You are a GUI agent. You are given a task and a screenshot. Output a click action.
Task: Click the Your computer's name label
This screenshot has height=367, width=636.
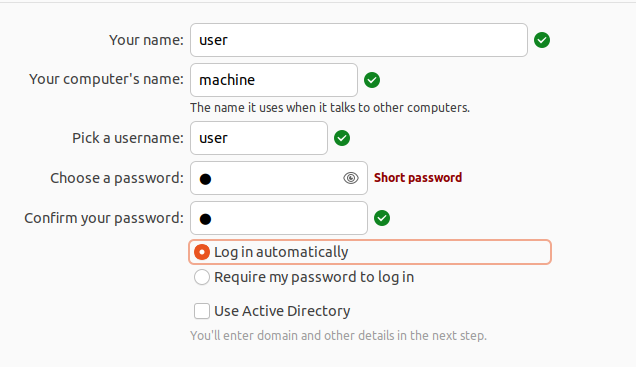pos(106,79)
